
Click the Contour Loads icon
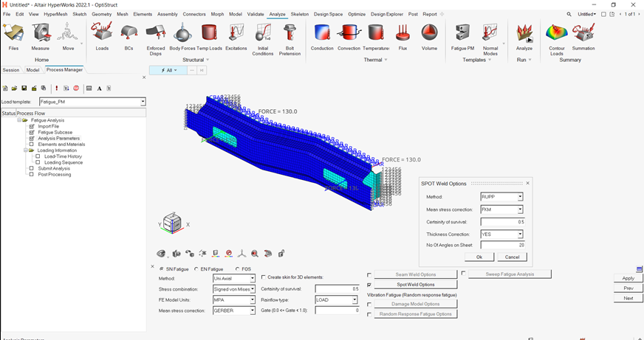coord(556,33)
